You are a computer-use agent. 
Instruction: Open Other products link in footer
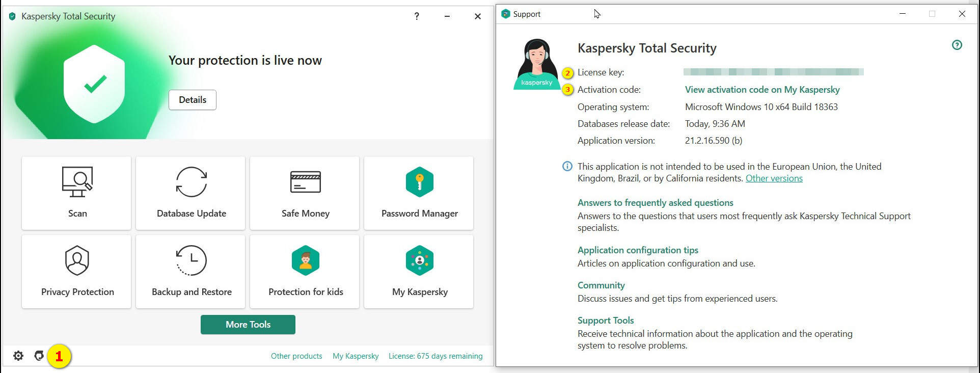click(296, 356)
